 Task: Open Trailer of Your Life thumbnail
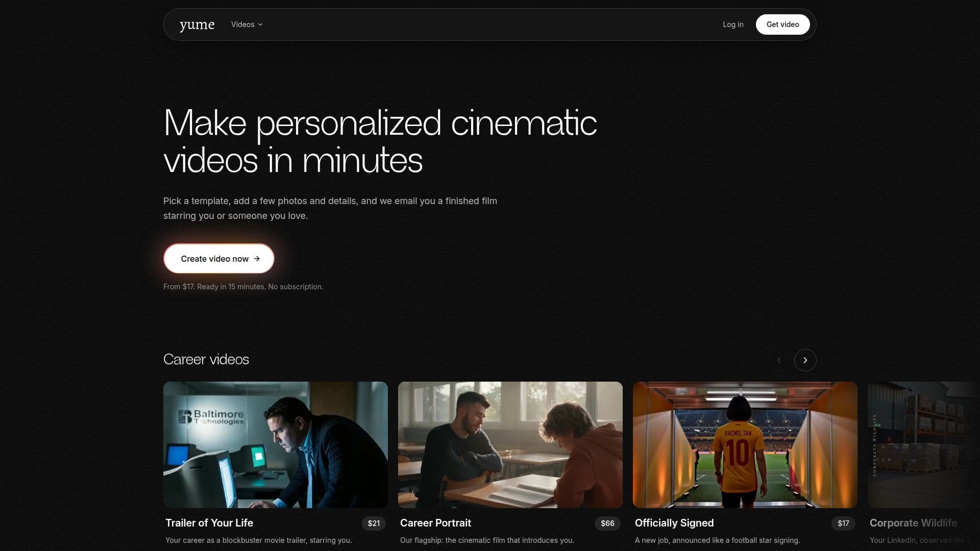(276, 445)
